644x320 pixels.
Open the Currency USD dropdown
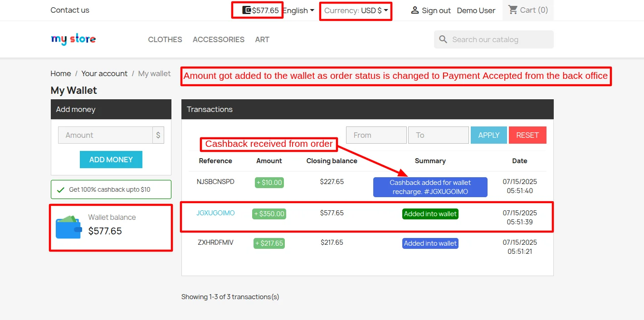pyautogui.click(x=355, y=10)
